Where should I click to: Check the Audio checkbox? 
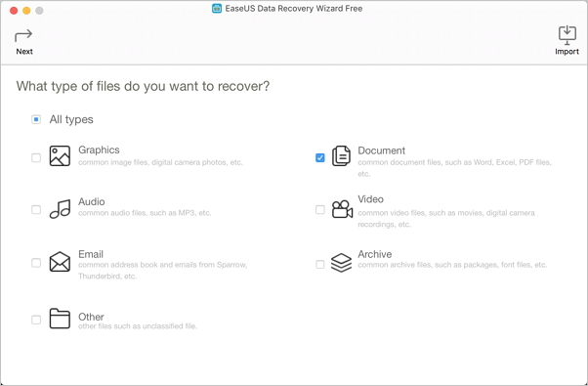click(x=36, y=209)
